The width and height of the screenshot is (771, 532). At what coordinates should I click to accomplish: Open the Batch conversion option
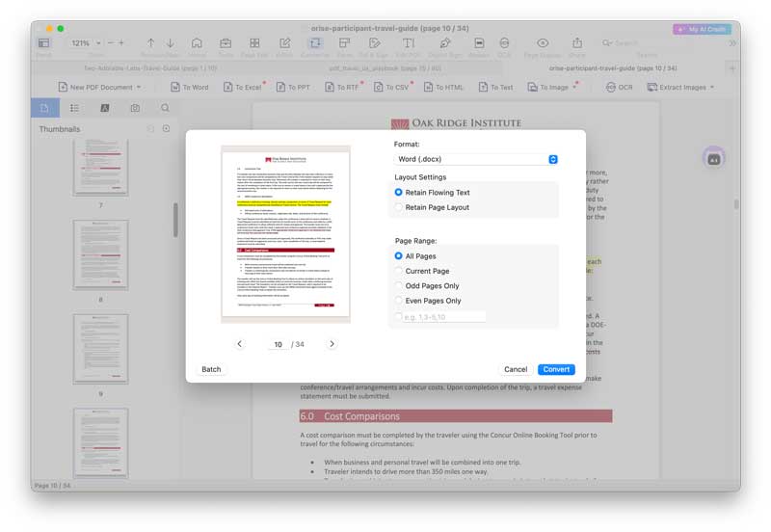coord(211,369)
